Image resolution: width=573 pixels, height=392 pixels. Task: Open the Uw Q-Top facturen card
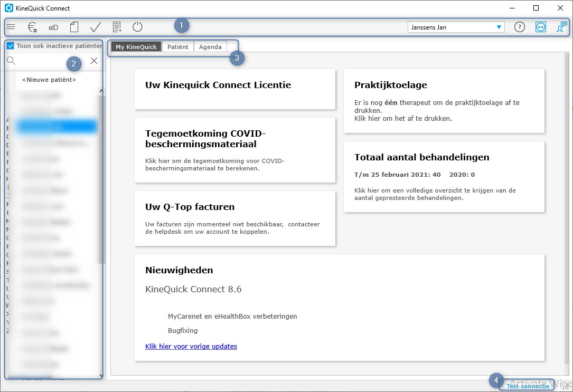(234, 218)
